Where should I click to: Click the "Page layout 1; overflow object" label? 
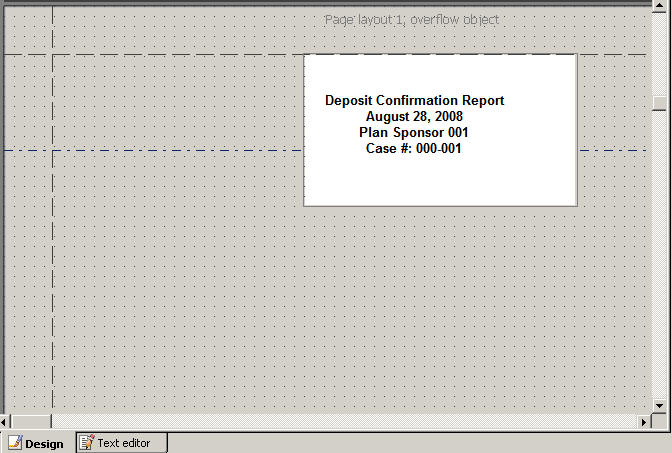click(x=412, y=20)
